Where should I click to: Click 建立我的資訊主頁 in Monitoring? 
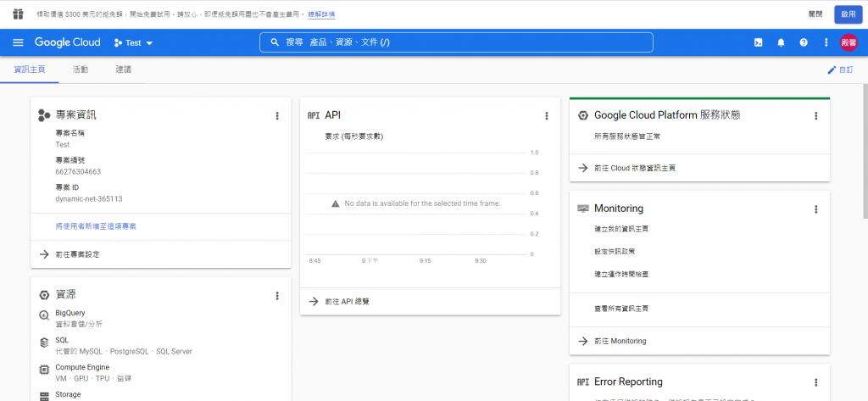(621, 229)
